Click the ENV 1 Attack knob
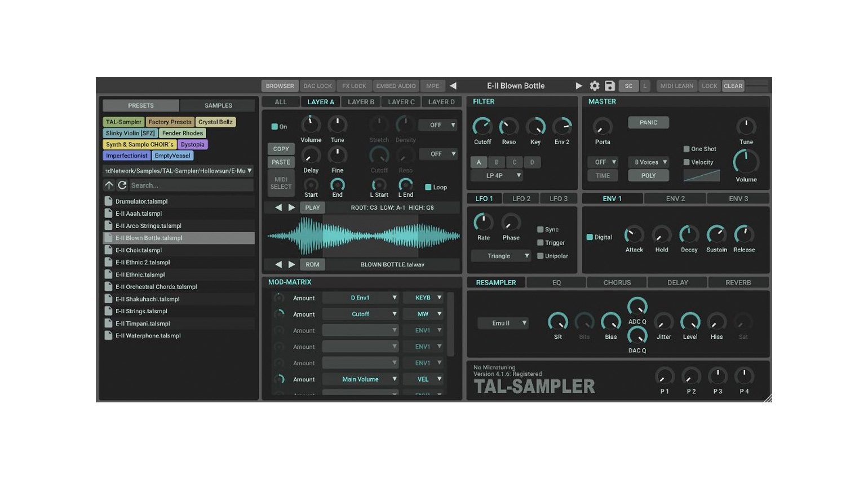868x479 pixels. point(634,234)
